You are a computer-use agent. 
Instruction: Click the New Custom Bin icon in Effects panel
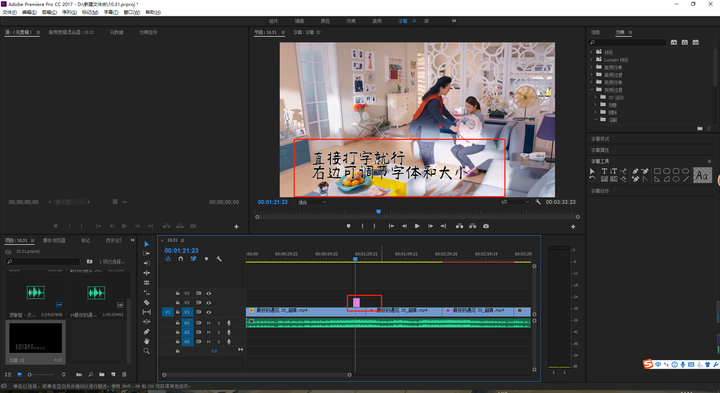(x=700, y=129)
